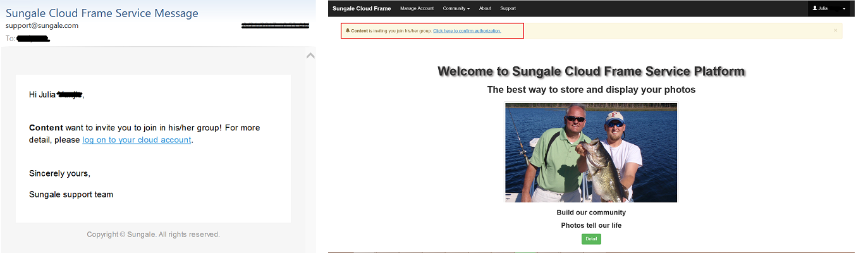Click the bold 'Content' name in the email
Image resolution: width=868 pixels, height=253 pixels.
pyautogui.click(x=46, y=128)
